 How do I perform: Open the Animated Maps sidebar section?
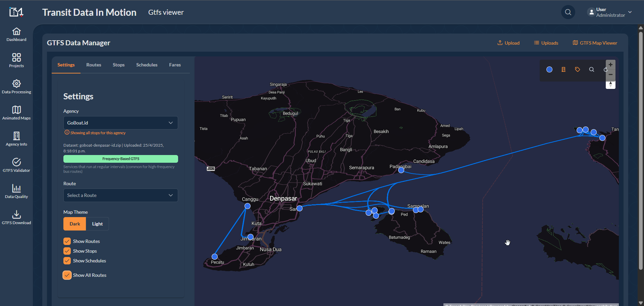pyautogui.click(x=16, y=113)
